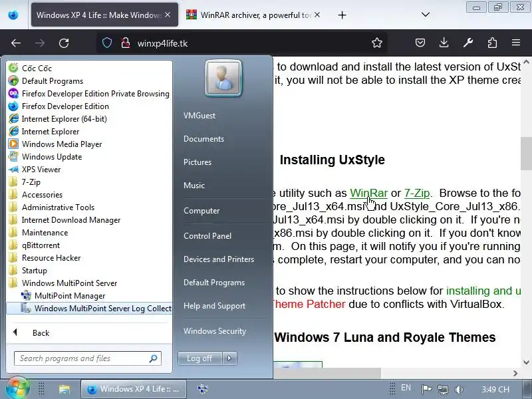The image size is (532, 399).
Task: Click the page horizontal scrollbar thumb
Action: click(327, 373)
